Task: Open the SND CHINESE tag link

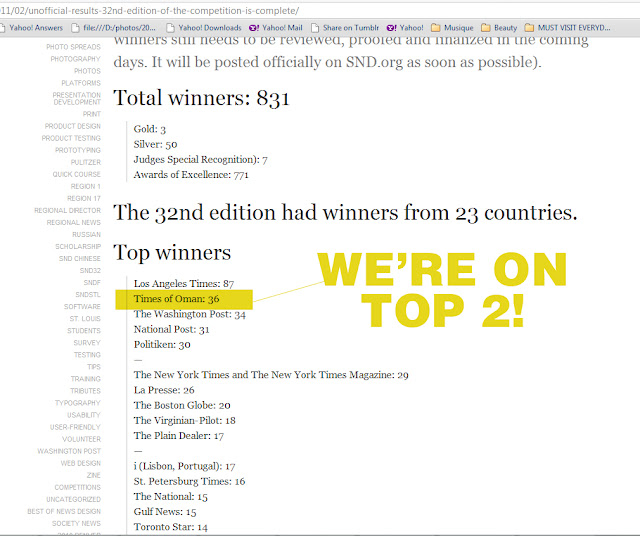Action: (80, 258)
